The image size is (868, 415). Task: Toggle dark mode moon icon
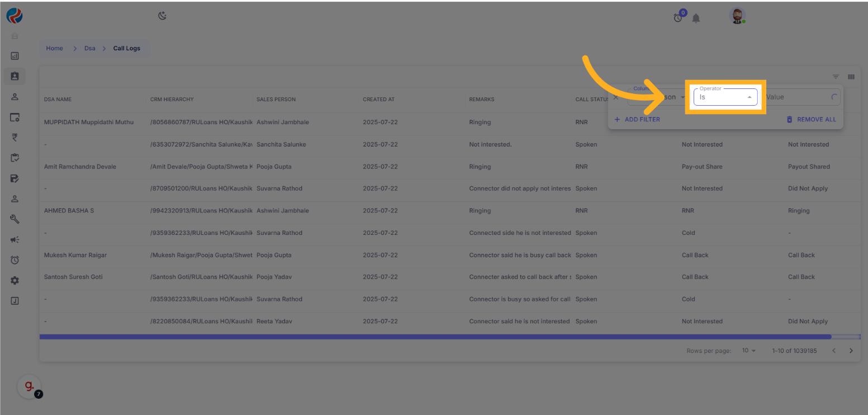tap(162, 16)
